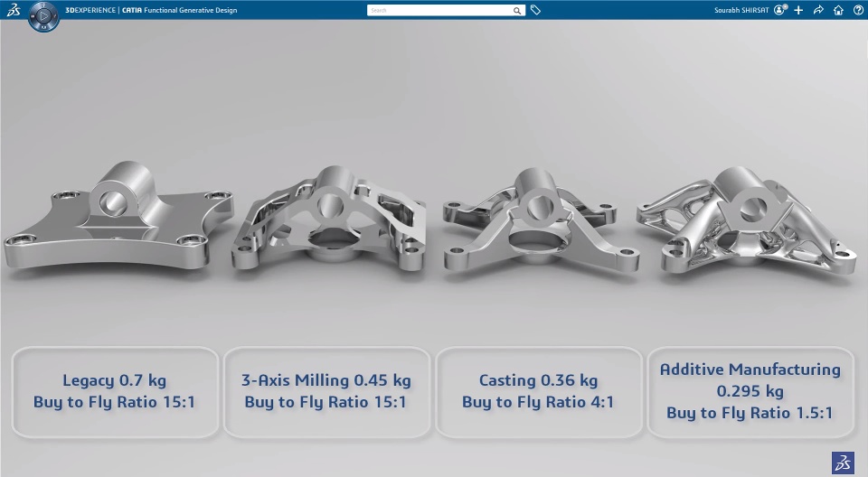The width and height of the screenshot is (868, 477).
Task: Click the plus add icon
Action: tap(798, 10)
